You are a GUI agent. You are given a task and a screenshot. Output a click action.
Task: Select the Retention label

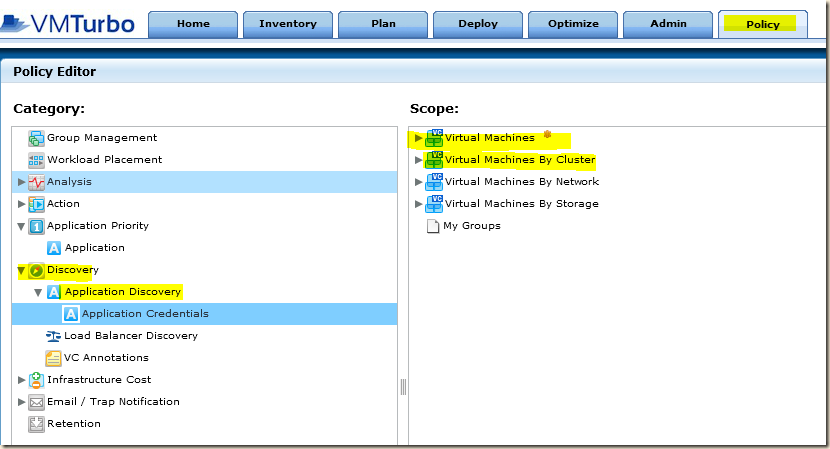pos(74,424)
